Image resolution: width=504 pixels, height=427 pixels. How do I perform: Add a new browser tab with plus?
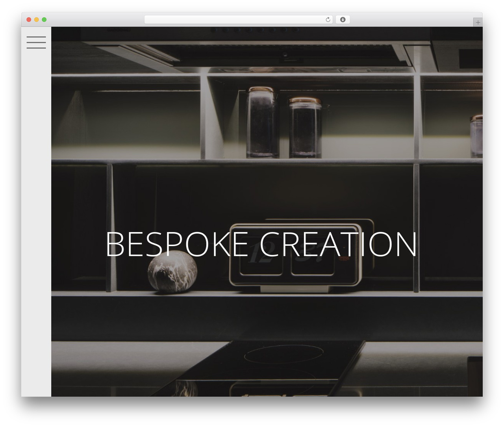pos(478,22)
